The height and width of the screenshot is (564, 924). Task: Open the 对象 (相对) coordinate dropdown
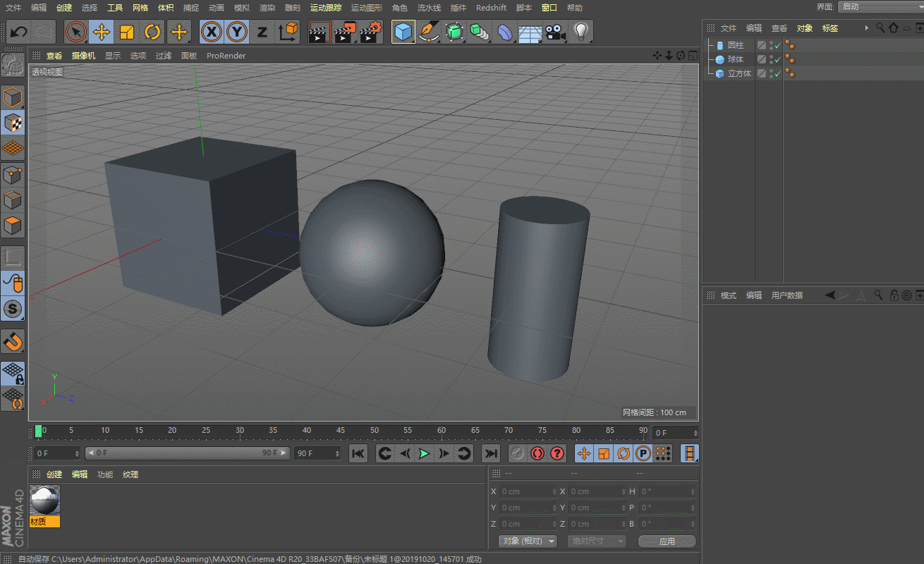click(528, 541)
